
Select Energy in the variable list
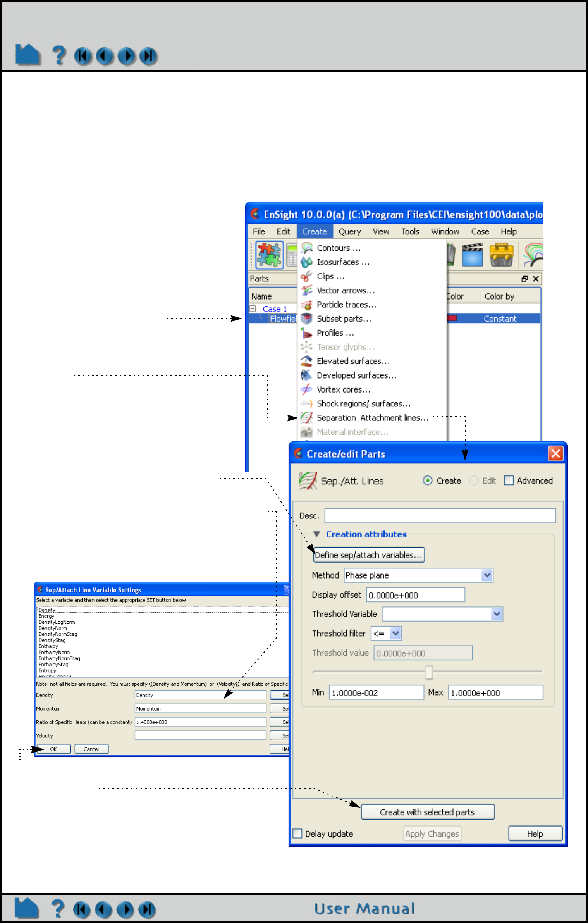(x=46, y=616)
